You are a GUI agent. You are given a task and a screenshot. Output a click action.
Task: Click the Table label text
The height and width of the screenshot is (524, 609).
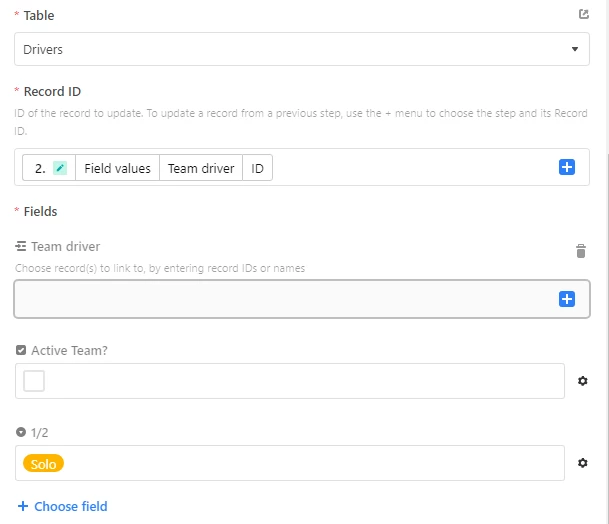pos(39,16)
